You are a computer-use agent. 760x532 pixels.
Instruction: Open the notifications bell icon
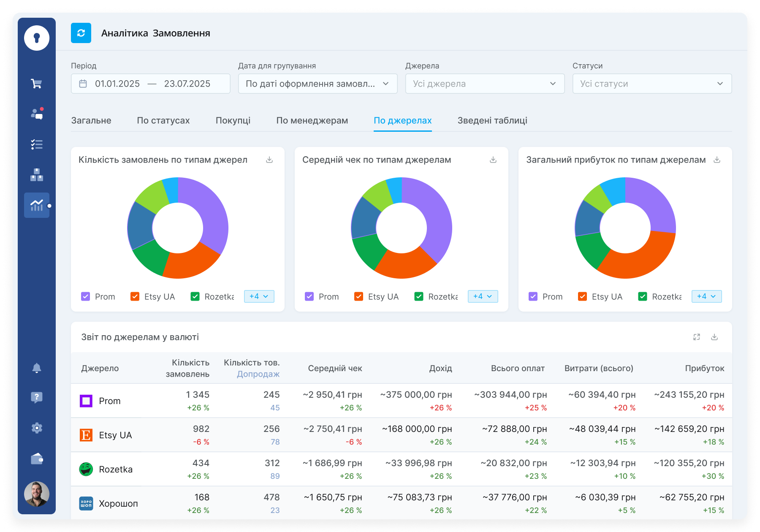tap(37, 368)
